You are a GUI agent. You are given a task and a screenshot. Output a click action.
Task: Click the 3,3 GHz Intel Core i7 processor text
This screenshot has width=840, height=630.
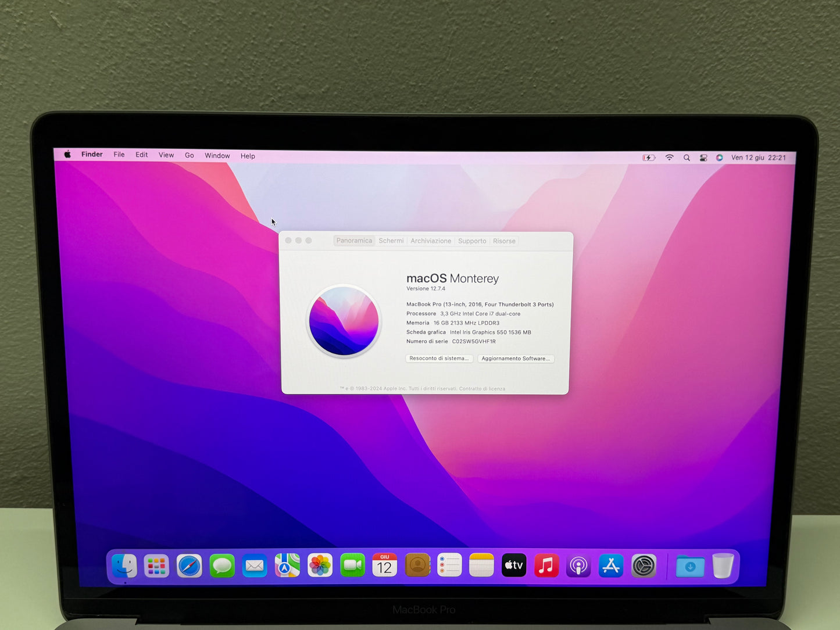[480, 314]
